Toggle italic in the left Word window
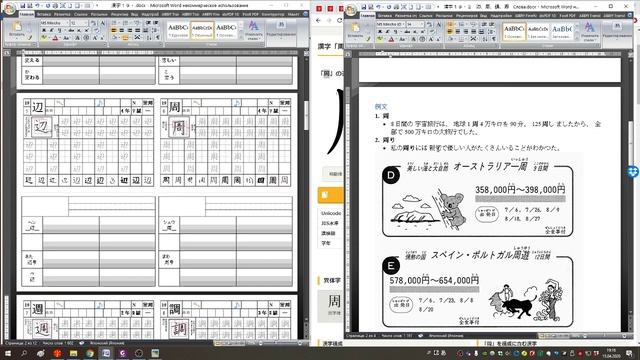 [x=51, y=30]
